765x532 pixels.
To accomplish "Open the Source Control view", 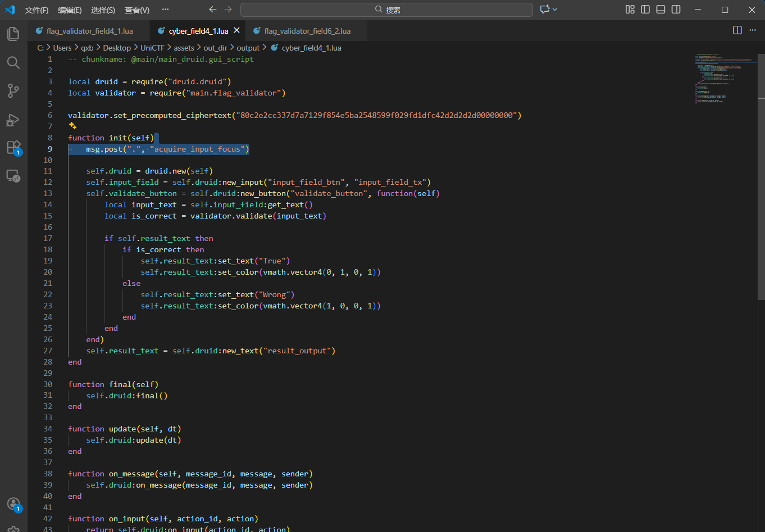I will pyautogui.click(x=13, y=90).
